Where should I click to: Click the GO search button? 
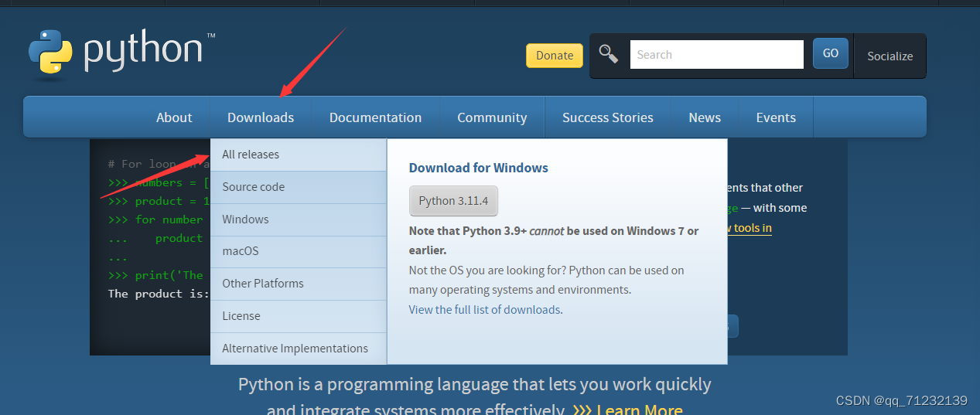pos(831,54)
